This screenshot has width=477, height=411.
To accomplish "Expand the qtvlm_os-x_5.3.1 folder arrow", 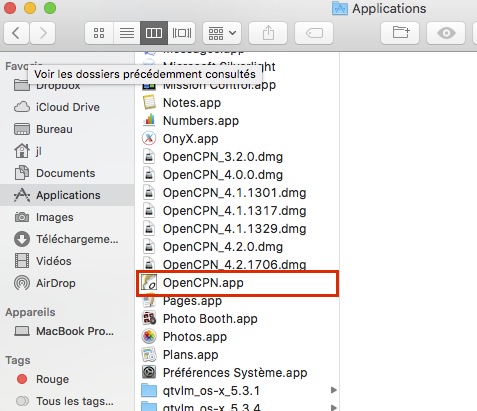I will (x=333, y=390).
